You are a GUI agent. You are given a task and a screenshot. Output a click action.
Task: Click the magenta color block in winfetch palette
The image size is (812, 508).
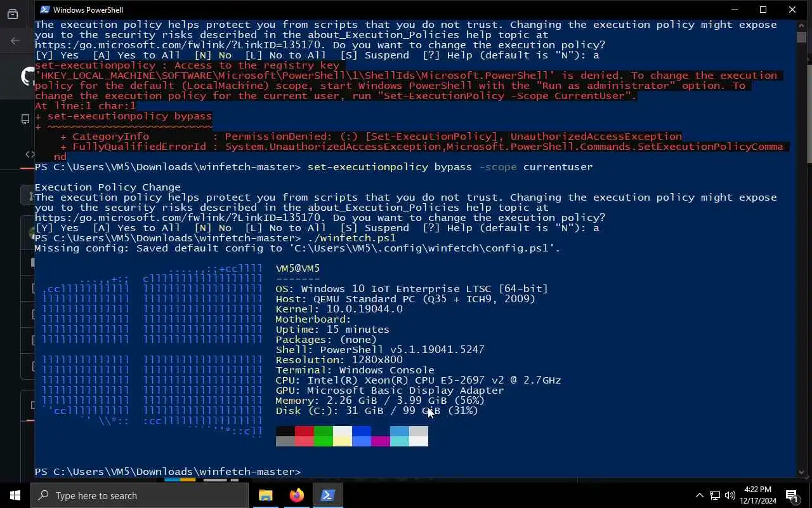point(381,441)
